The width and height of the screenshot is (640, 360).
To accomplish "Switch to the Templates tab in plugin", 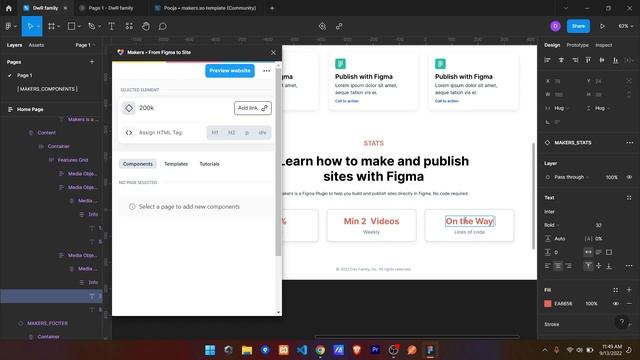I will pyautogui.click(x=176, y=164).
